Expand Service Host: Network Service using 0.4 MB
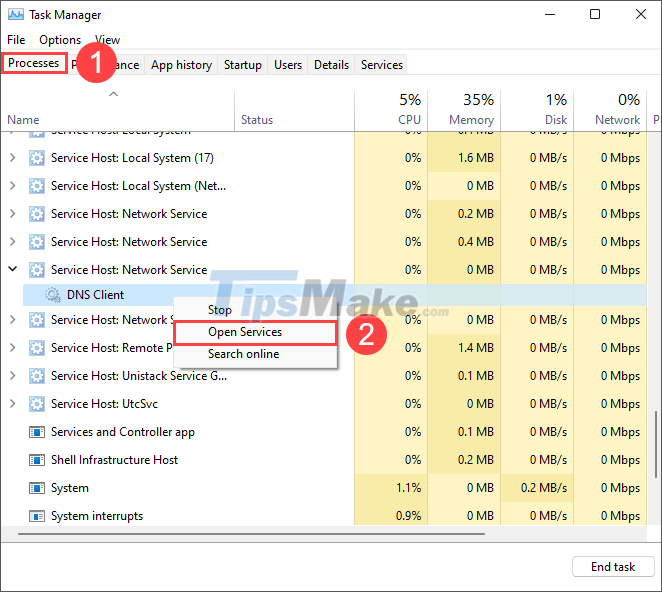Screen dimensions: 662x592 pos(13,242)
